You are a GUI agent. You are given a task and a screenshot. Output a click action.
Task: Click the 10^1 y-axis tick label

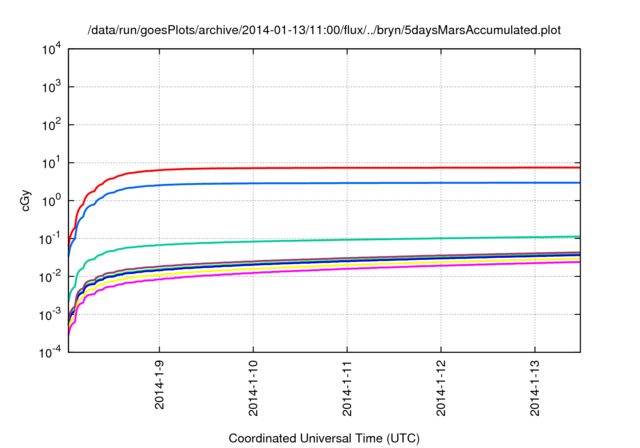[51, 162]
